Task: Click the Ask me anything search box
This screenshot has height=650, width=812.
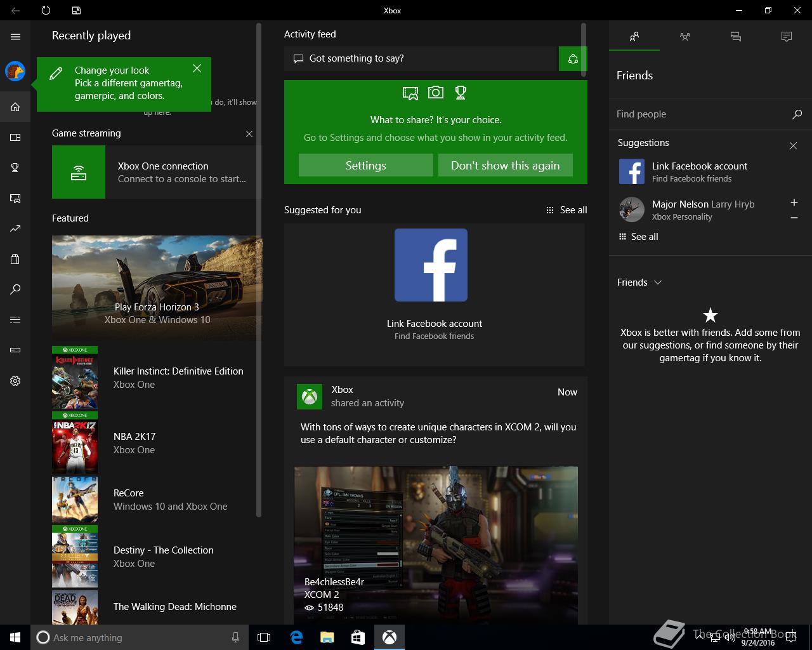Action: point(138,637)
